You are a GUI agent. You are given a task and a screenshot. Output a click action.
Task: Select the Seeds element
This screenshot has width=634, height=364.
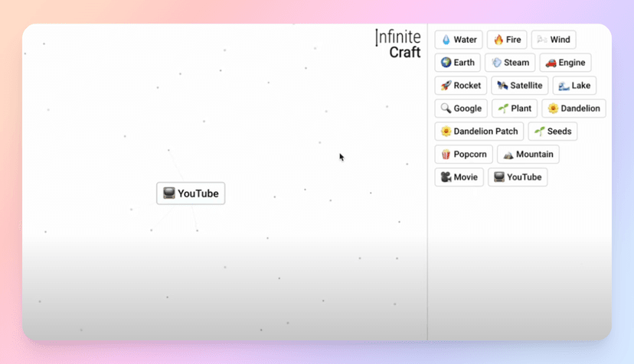click(x=553, y=132)
